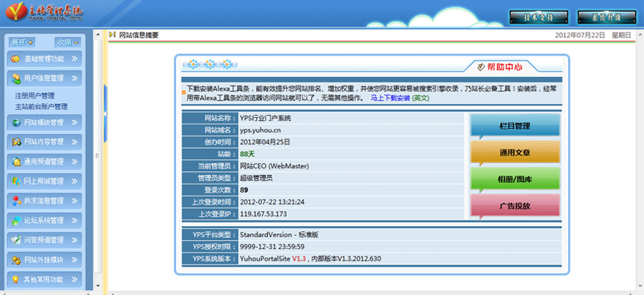Click the blue 栏目管理 button
This screenshot has height=295, width=644.
[x=514, y=126]
